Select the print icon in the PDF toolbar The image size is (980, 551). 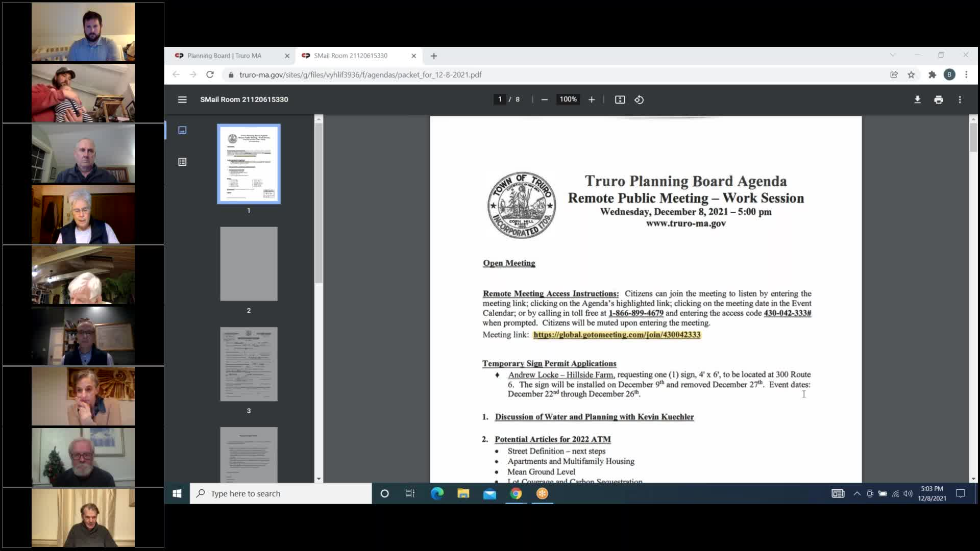click(939, 99)
